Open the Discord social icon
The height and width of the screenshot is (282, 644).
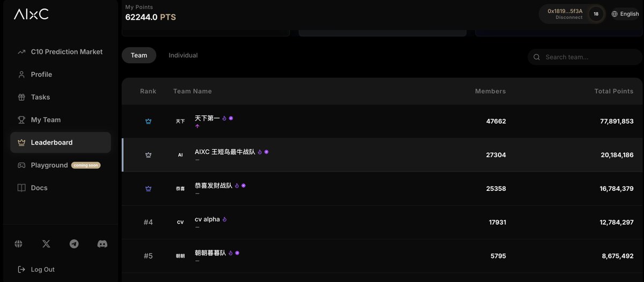coord(102,244)
